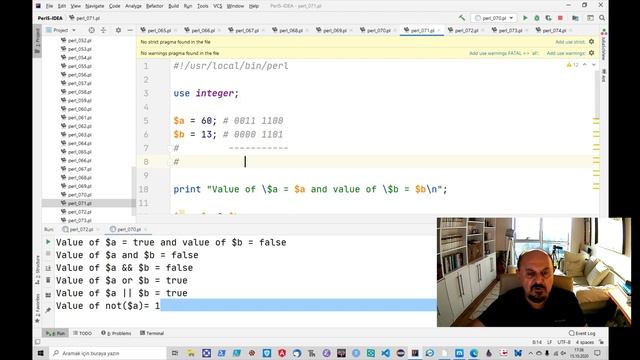The image size is (640, 360).
Task: Click Add use warnings FATAL all link
Action: click(504, 53)
